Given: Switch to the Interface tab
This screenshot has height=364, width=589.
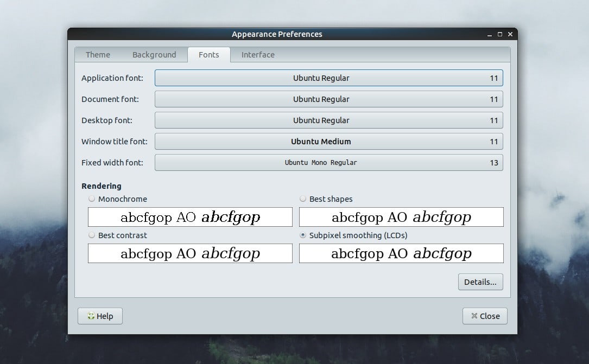Looking at the screenshot, I should (258, 55).
